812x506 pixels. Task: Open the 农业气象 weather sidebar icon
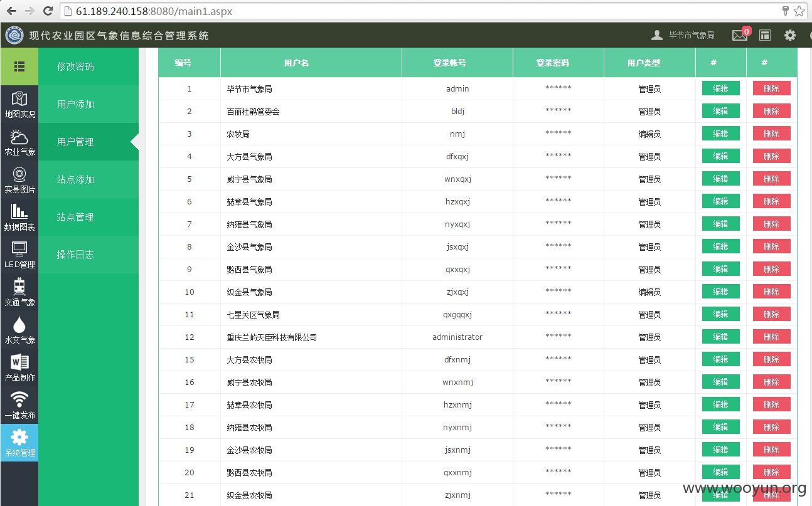tap(19, 142)
